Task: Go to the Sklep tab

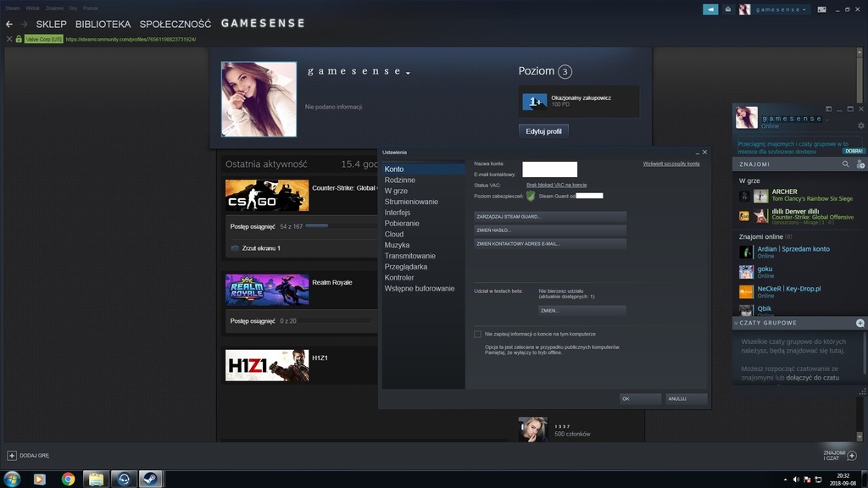Action: click(x=51, y=25)
